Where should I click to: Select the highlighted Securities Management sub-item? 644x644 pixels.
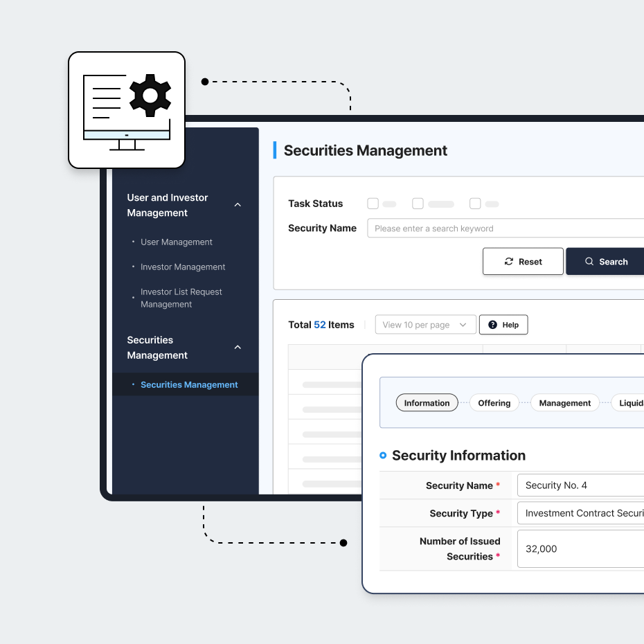coord(189,385)
